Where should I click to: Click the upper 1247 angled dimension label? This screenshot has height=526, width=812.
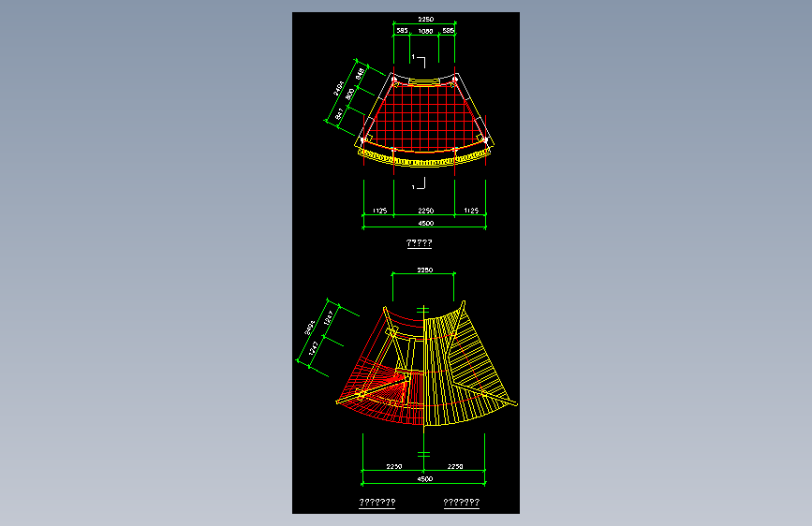(329, 317)
